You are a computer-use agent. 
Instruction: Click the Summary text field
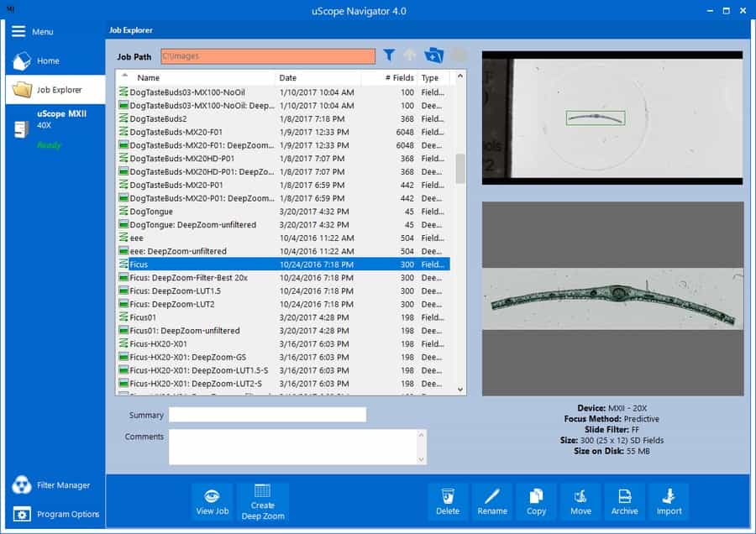(267, 415)
